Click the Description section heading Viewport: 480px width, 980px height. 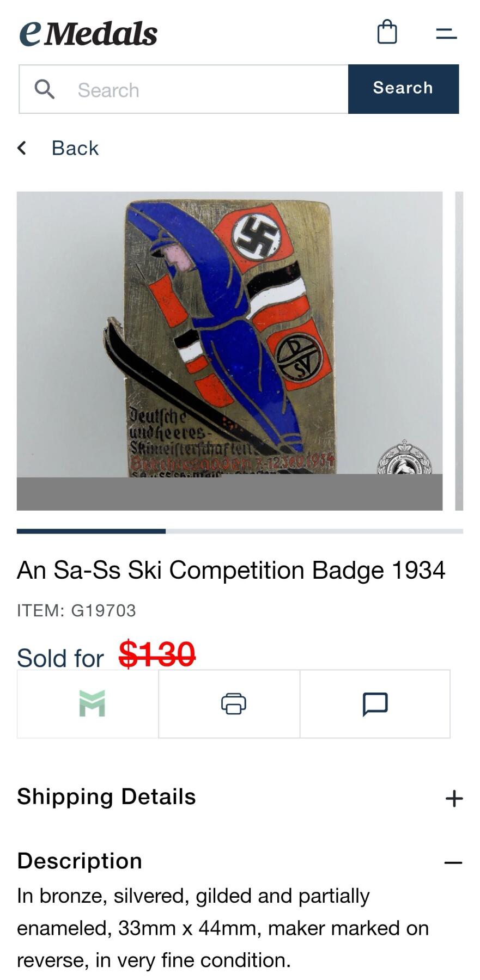click(x=80, y=860)
